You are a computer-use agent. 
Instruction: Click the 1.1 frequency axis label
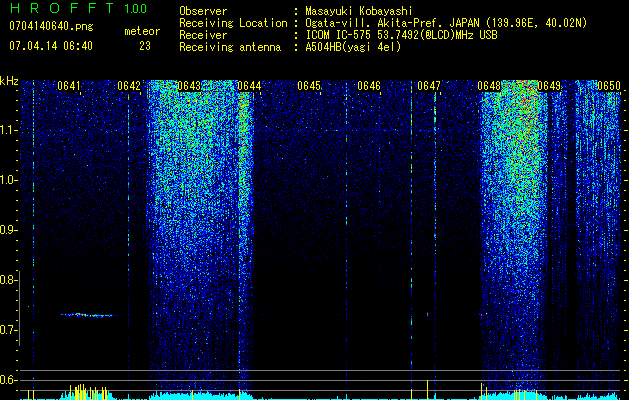(9, 130)
